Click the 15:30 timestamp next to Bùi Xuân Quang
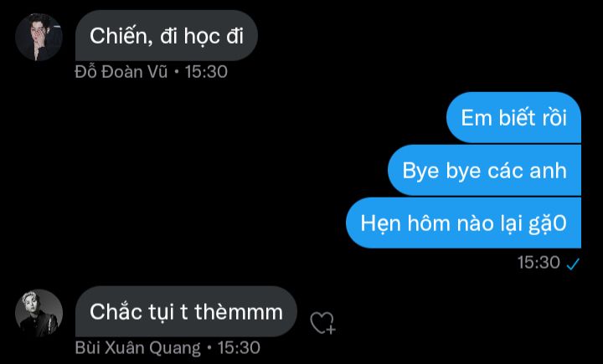The width and height of the screenshot is (603, 364). (x=239, y=348)
